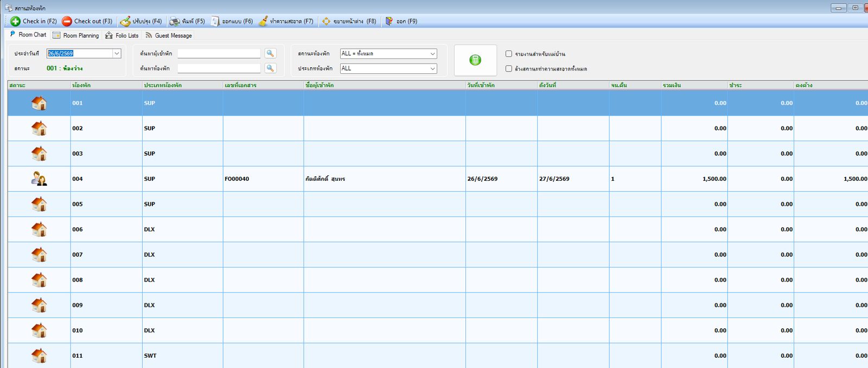Click magnifier beside guest name search field
This screenshot has height=368, width=868.
tap(270, 53)
